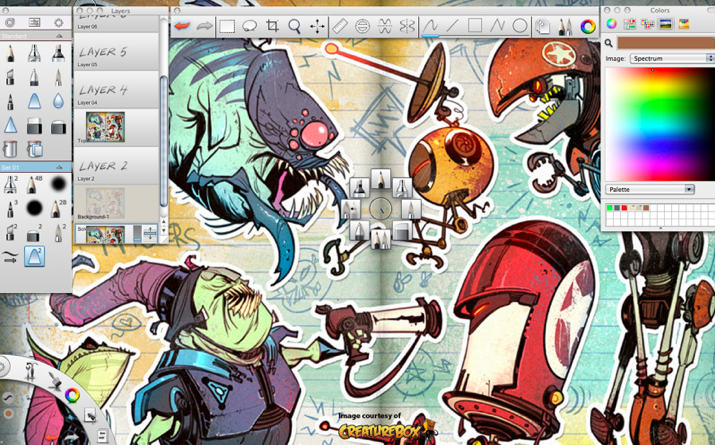Click the red Undo arrow in toolbar
The width and height of the screenshot is (715, 445).
pos(182,26)
